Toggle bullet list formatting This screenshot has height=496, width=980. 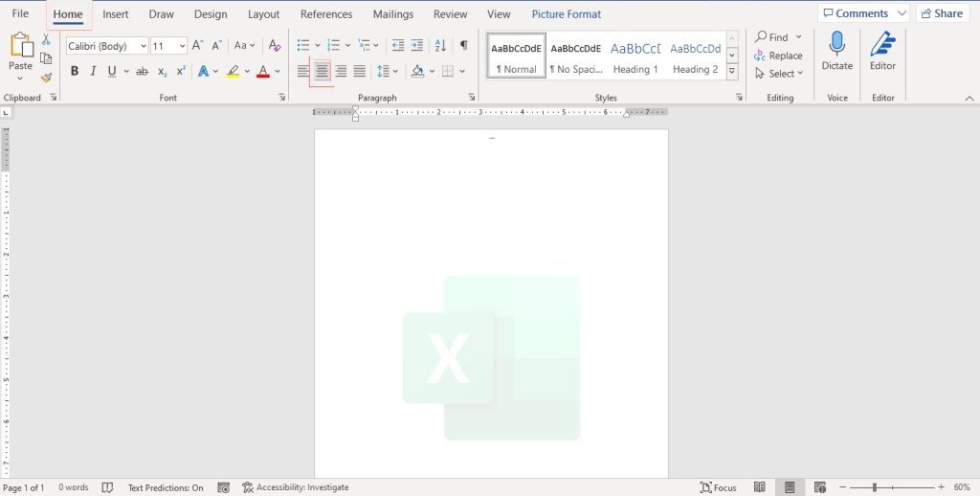tap(303, 46)
